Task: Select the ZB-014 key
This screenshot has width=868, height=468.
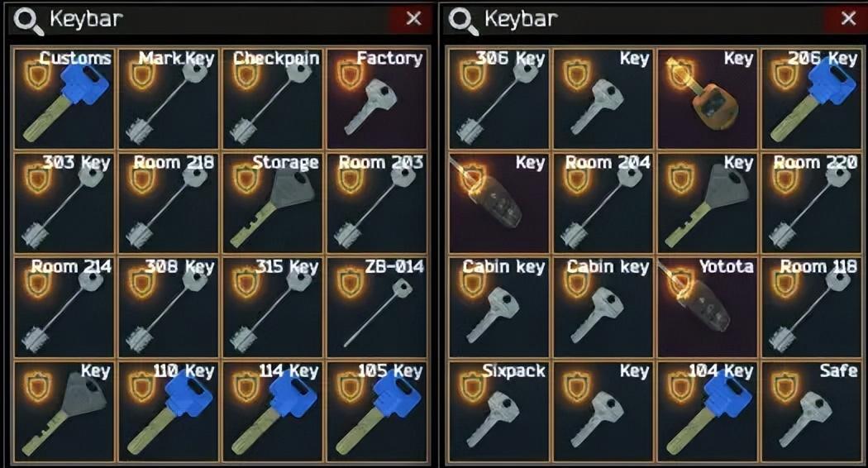Action: (x=377, y=307)
